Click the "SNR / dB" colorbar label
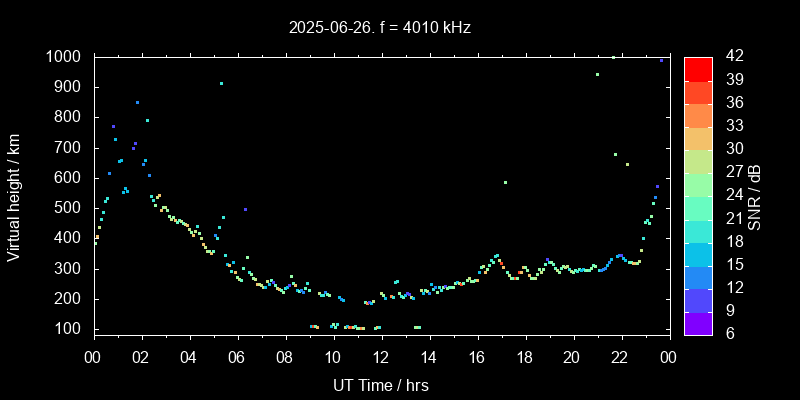 (755, 196)
